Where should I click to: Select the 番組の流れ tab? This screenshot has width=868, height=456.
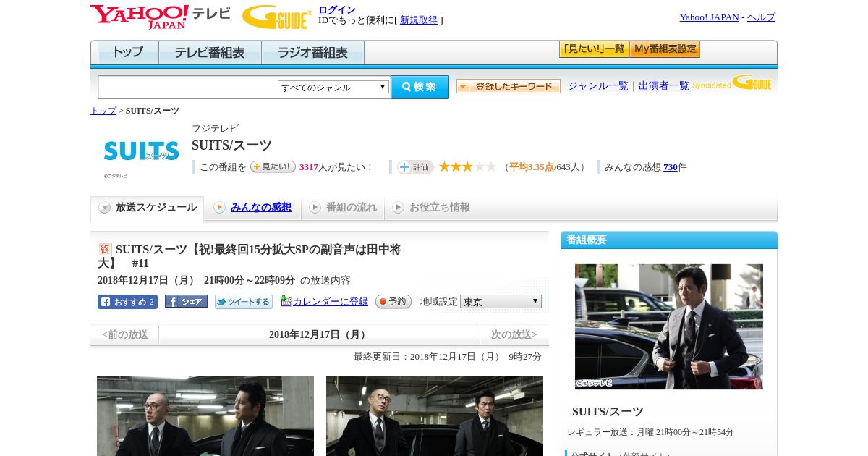point(343,208)
